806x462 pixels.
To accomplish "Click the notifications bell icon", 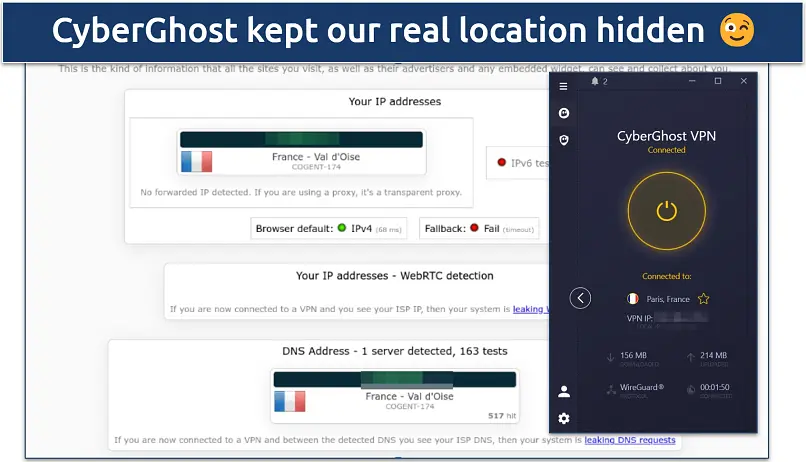I will [594, 81].
